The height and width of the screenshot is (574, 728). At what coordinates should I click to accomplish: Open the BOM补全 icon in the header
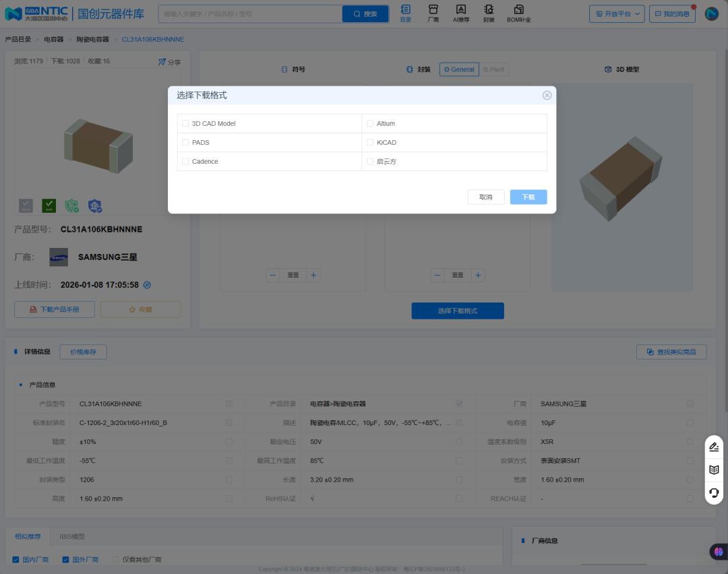coord(518,13)
